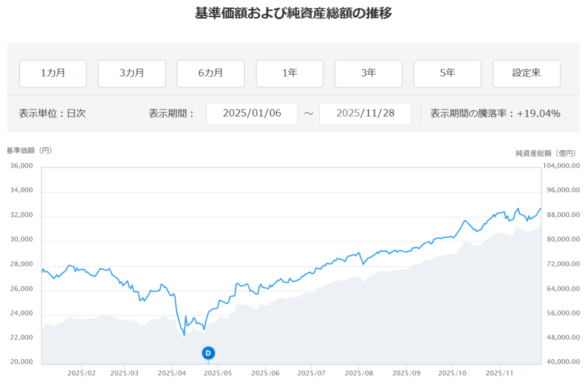The image size is (588, 384).
Task: Show the full history with 設定来
Action: 526,73
